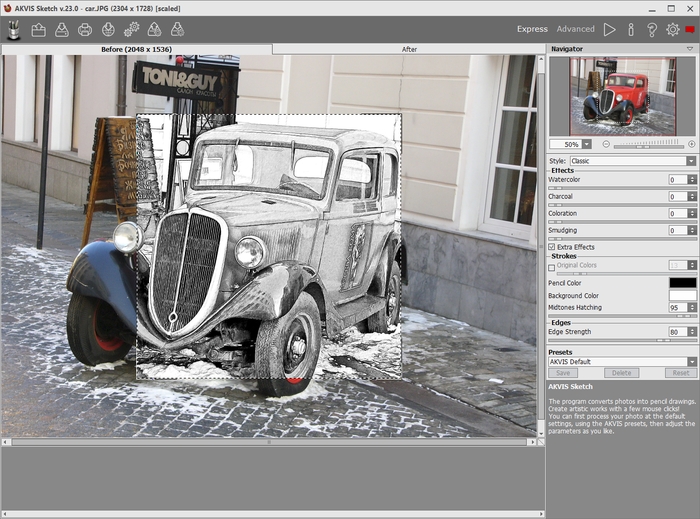This screenshot has height=519, width=700.
Task: Click the image window vertical scrollbar
Action: pyautogui.click(x=541, y=245)
